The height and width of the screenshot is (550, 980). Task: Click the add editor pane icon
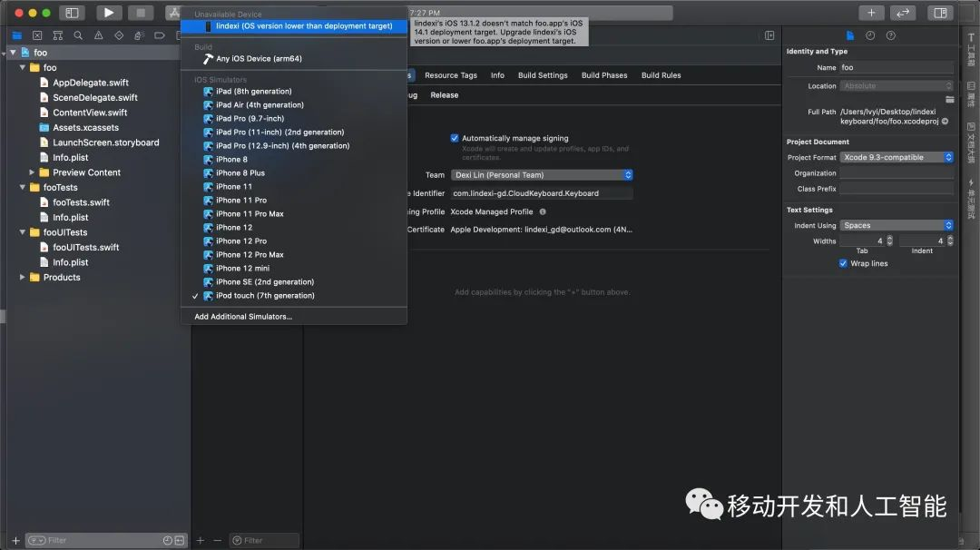(769, 35)
